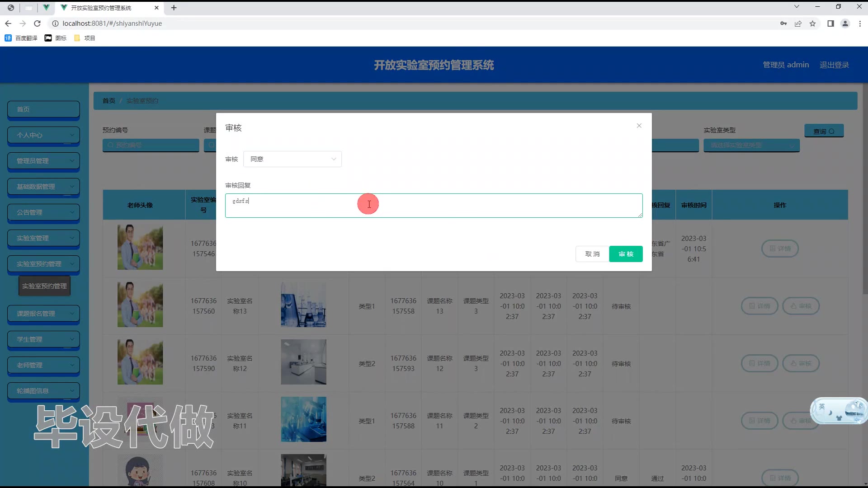Select the 实验室预约管理 submenu item
868x488 pixels.
(x=44, y=286)
